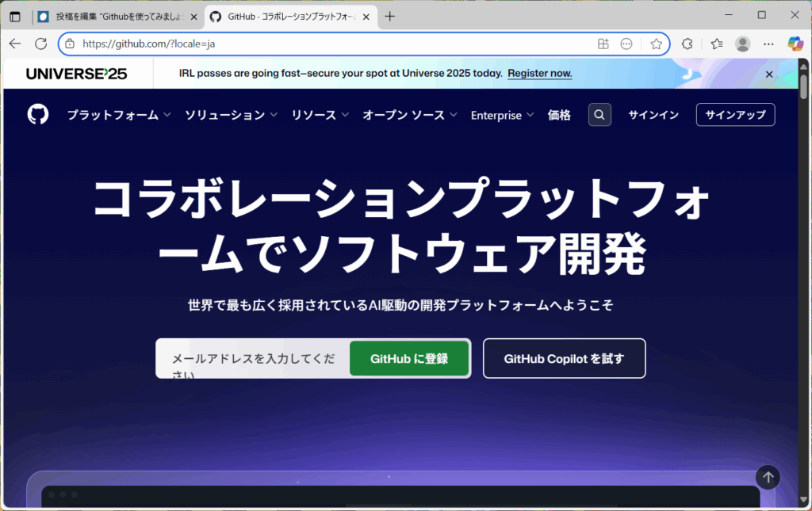Open the browser Extensions puzzle icon
This screenshot has width=812, height=511.
tap(687, 44)
